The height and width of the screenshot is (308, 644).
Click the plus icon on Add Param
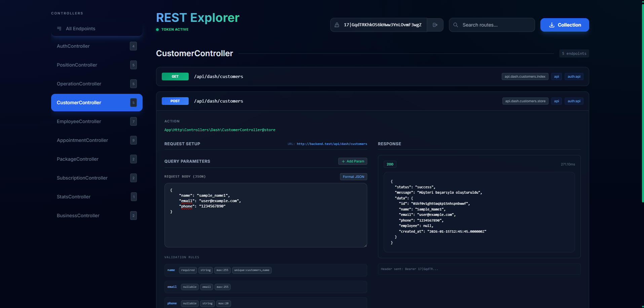pos(343,161)
